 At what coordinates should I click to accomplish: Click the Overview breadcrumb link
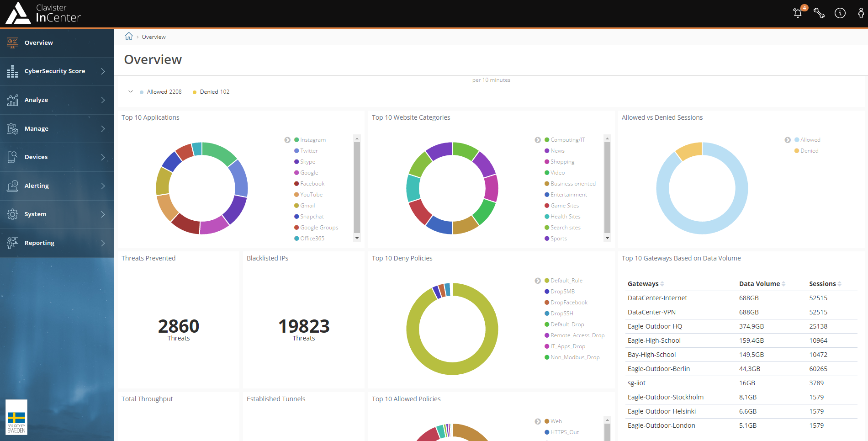[x=153, y=37]
